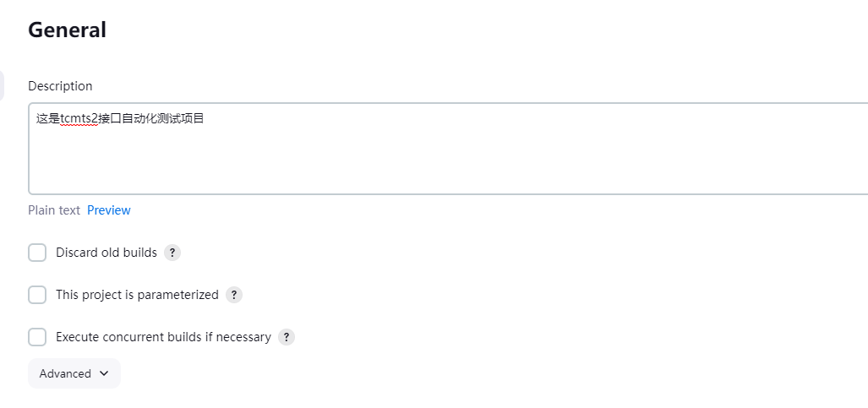Viewport: 868px width, 408px height.
Task: Click the chevron arrow beside Advanced
Action: pyautogui.click(x=104, y=373)
